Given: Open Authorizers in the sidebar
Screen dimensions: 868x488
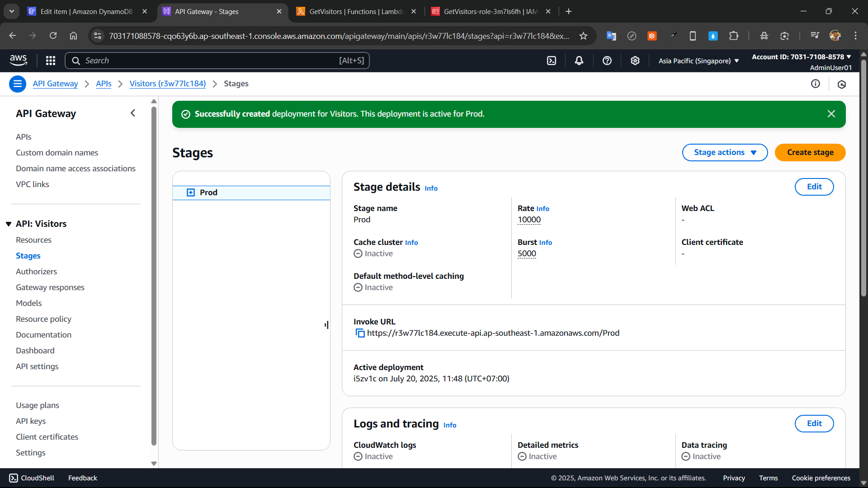Looking at the screenshot, I should tap(36, 272).
